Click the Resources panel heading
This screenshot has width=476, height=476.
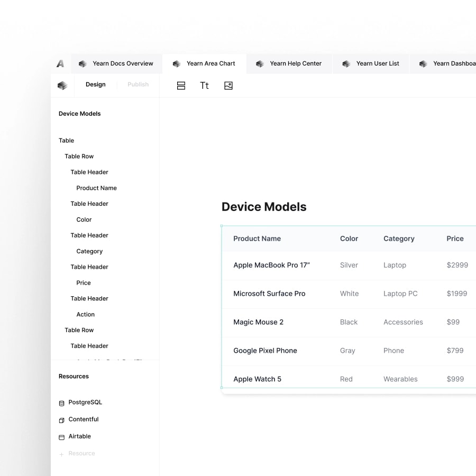click(x=74, y=376)
